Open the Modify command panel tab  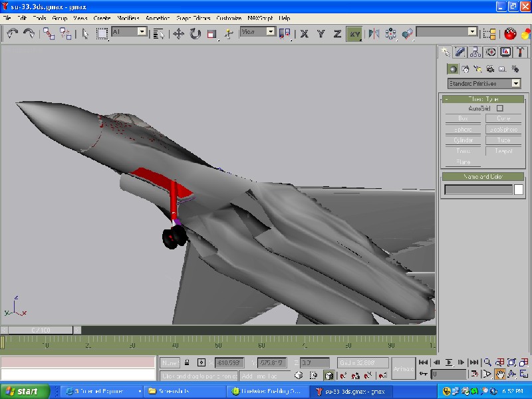(x=460, y=52)
